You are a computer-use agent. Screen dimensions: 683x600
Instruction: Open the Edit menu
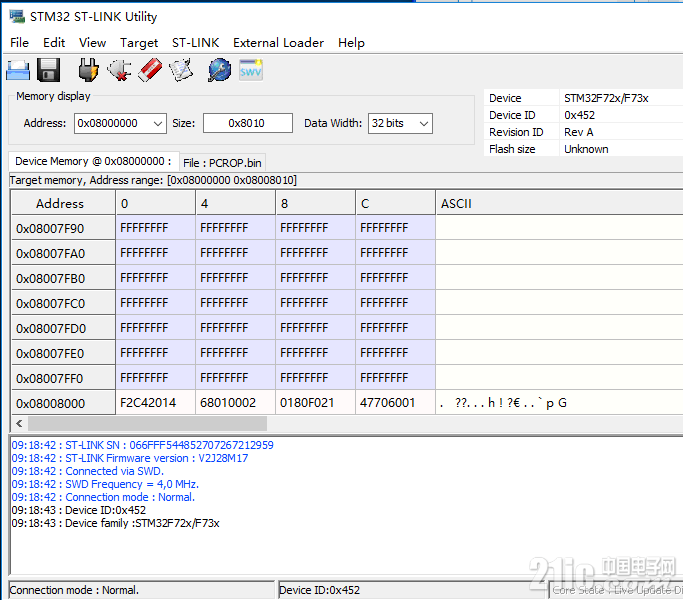[54, 43]
